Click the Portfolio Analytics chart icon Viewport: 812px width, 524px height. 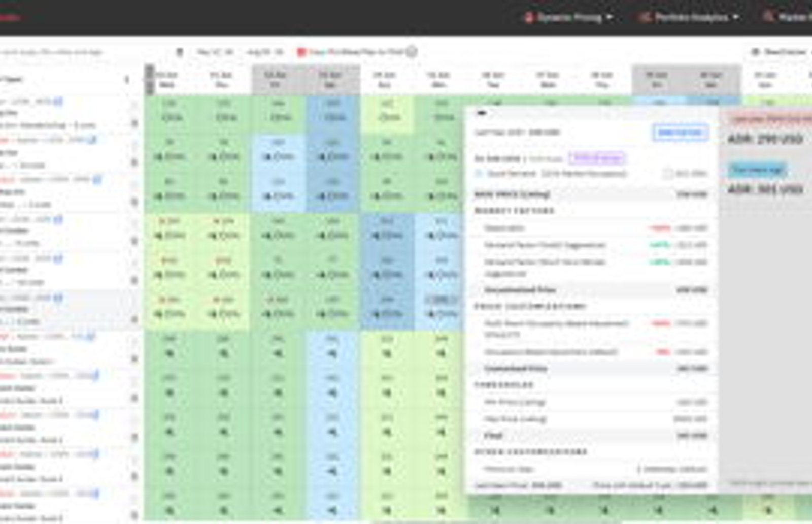645,17
